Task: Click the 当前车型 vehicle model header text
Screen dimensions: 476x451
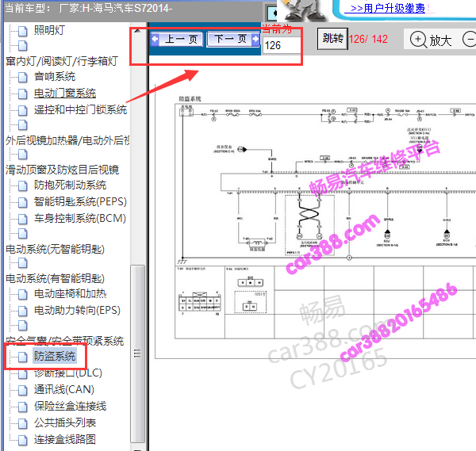Action: point(88,8)
